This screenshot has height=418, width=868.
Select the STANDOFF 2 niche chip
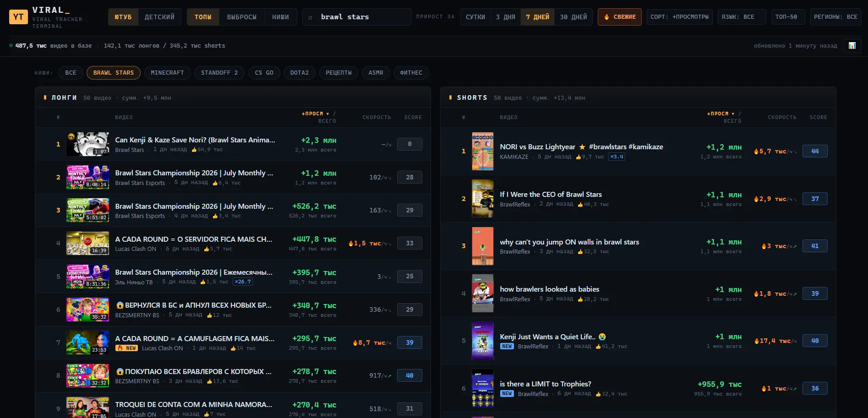219,73
